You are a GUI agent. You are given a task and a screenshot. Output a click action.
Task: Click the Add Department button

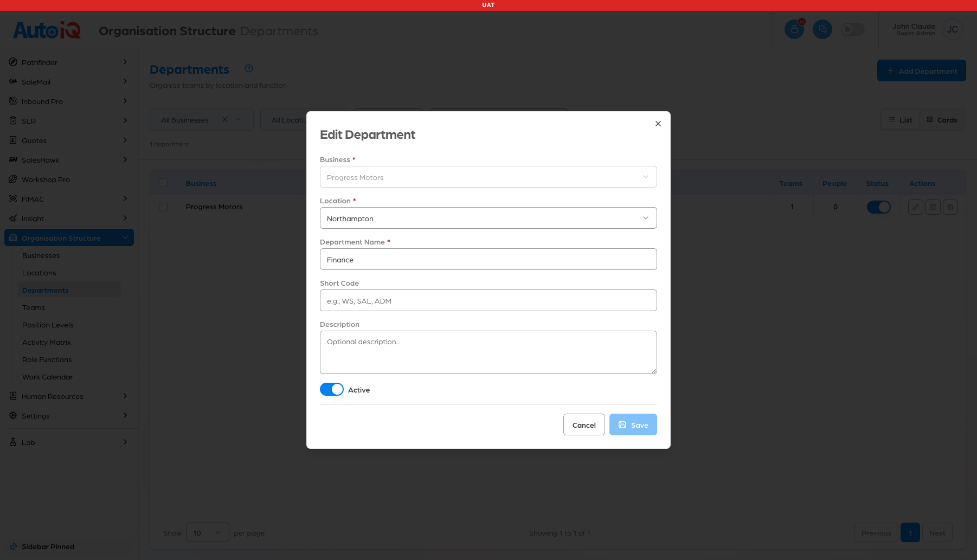click(922, 70)
